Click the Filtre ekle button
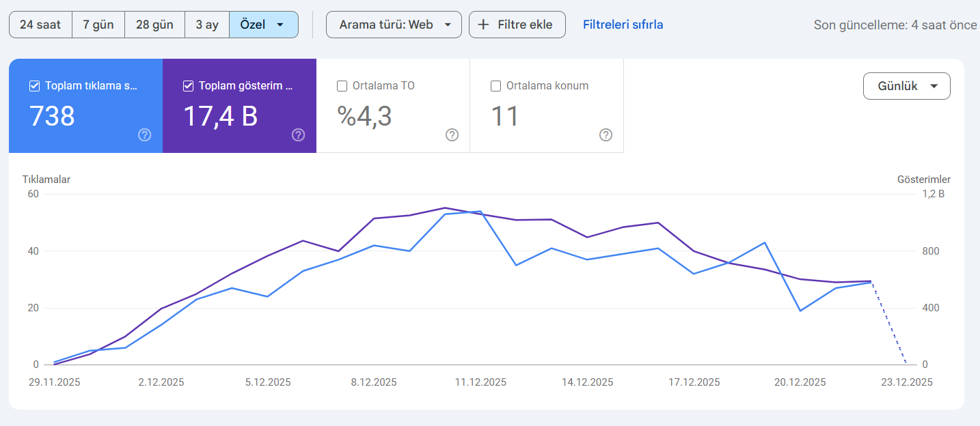The image size is (980, 426). [517, 25]
